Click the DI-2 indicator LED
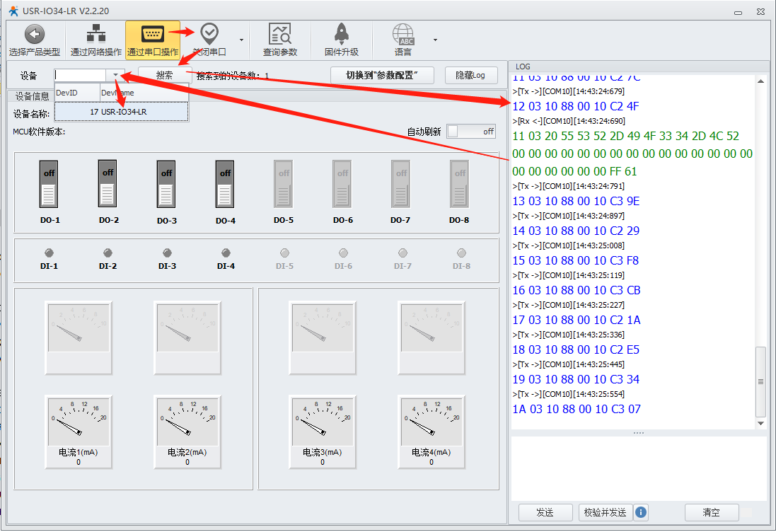Viewport: 776px width, 532px height. click(x=108, y=253)
